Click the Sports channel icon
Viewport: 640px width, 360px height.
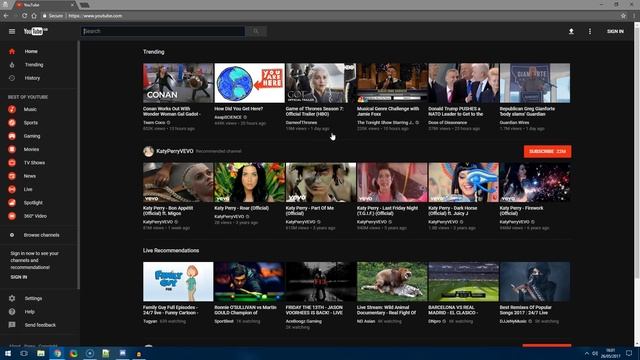[x=12, y=122]
